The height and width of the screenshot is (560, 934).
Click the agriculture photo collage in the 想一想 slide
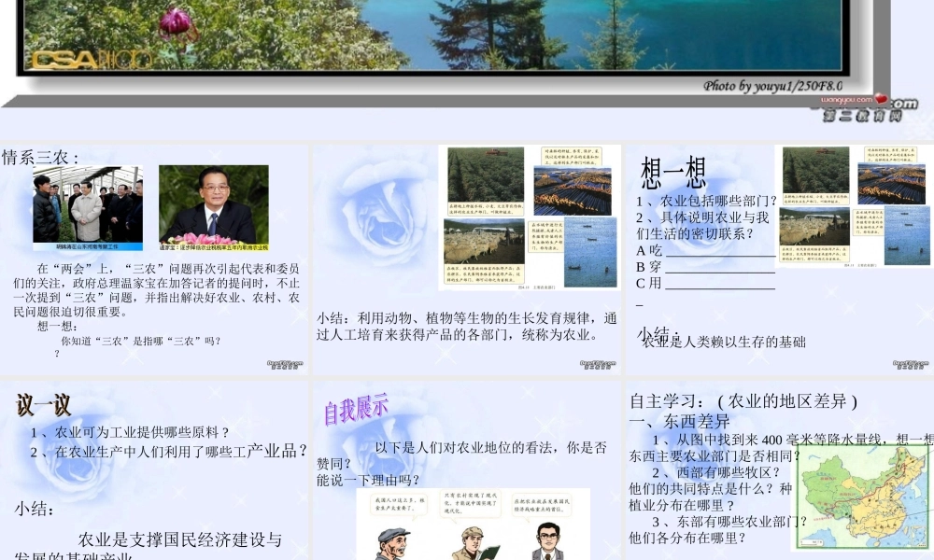click(856, 206)
